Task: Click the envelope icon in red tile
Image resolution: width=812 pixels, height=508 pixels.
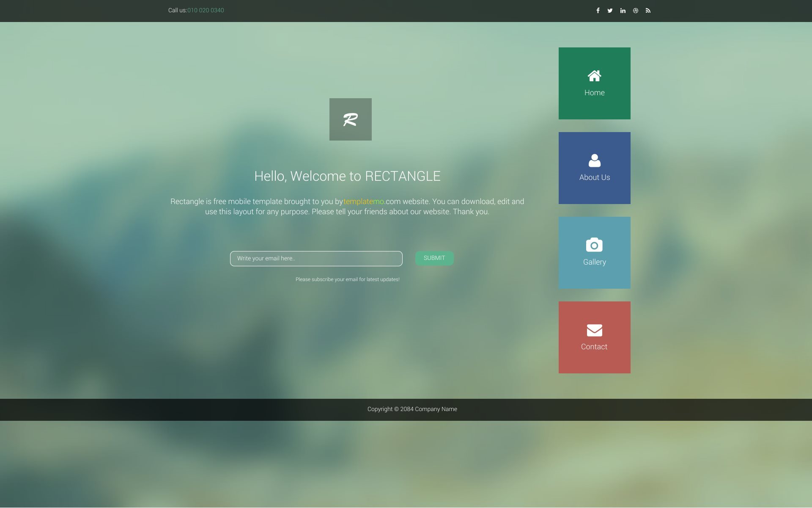Action: point(594,330)
